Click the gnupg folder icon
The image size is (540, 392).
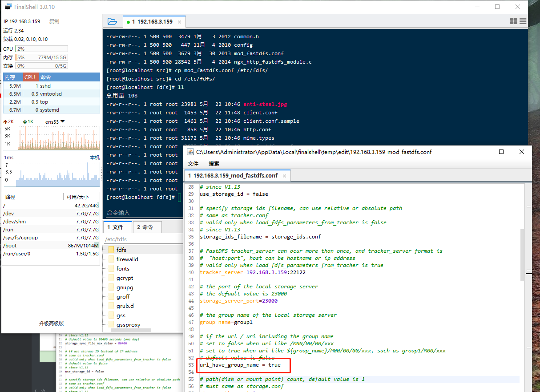[x=111, y=287]
